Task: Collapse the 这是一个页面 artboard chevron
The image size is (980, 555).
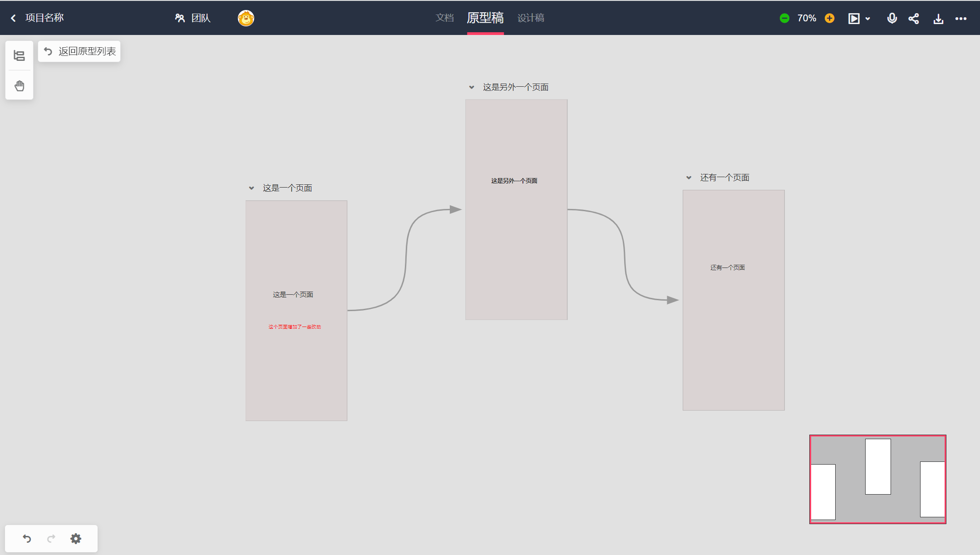Action: 251,188
